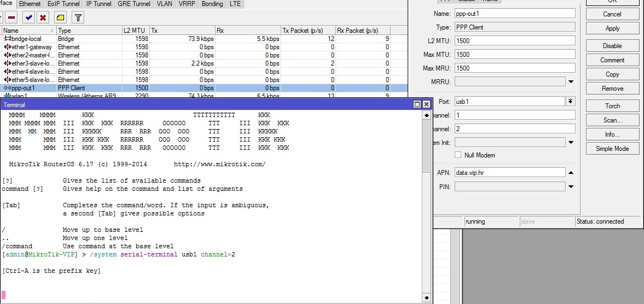Select the bridge-local interface row icon
Image resolution: width=644 pixels, height=304 pixels.
coord(7,39)
